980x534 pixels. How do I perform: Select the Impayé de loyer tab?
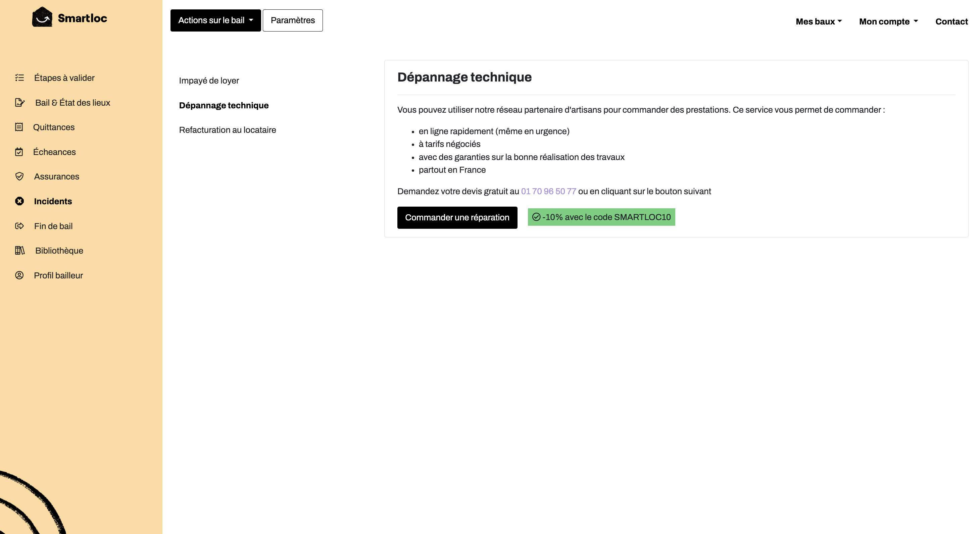pyautogui.click(x=209, y=81)
